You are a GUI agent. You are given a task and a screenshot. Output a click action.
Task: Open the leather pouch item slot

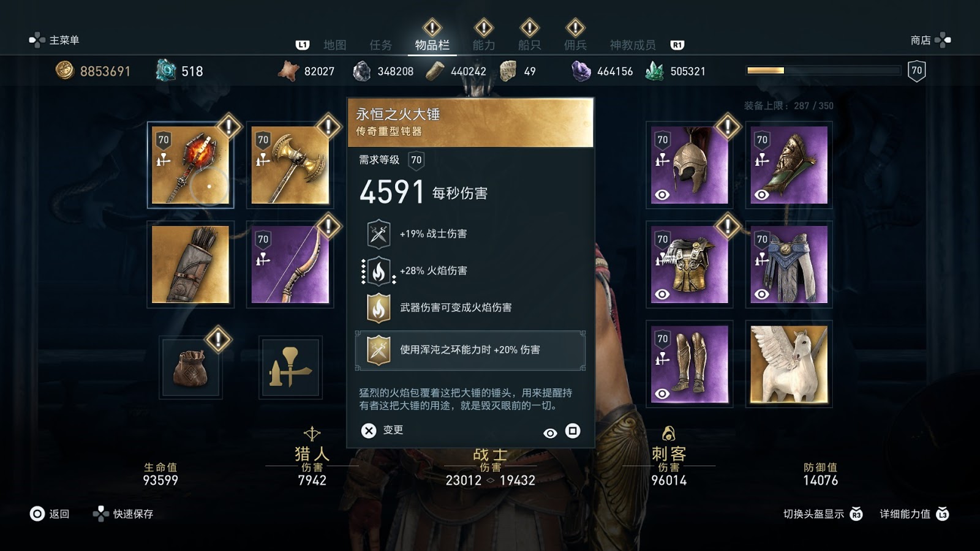(x=190, y=367)
